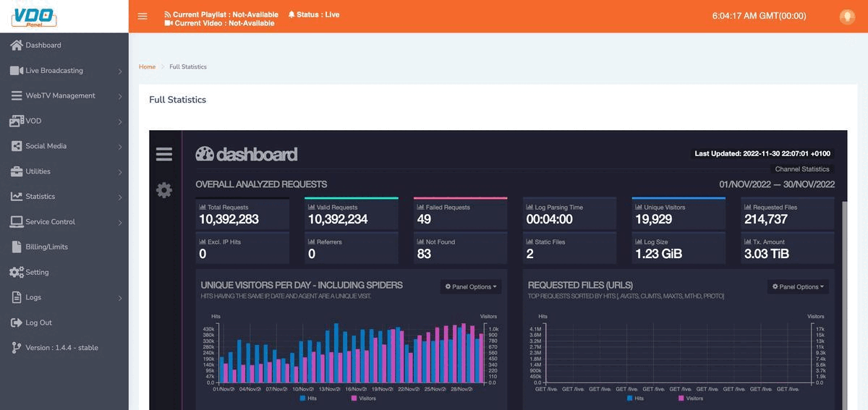Click the Requested Files 214,737 value
The width and height of the screenshot is (868, 410).
766,219
